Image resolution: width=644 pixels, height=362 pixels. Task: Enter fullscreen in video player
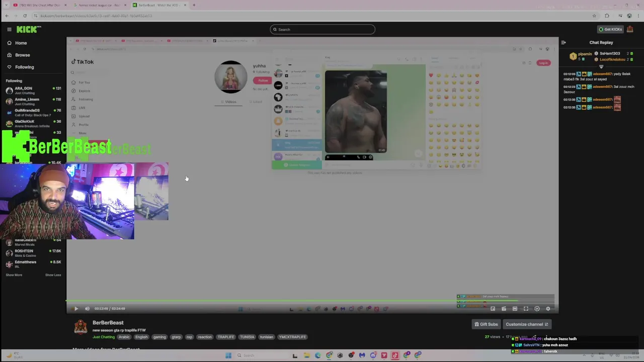[526, 309]
